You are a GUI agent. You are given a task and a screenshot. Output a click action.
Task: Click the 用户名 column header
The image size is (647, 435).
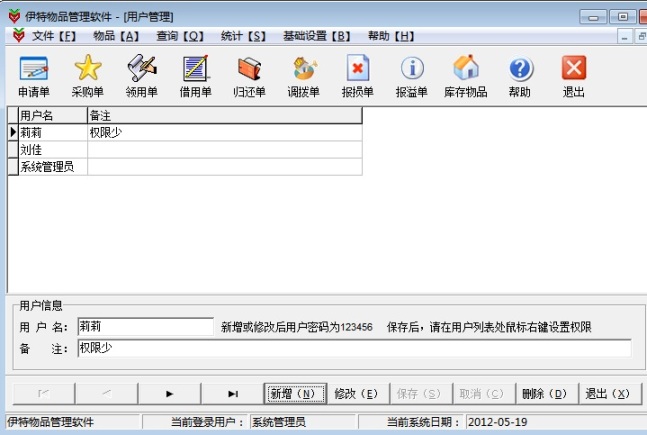coord(53,116)
